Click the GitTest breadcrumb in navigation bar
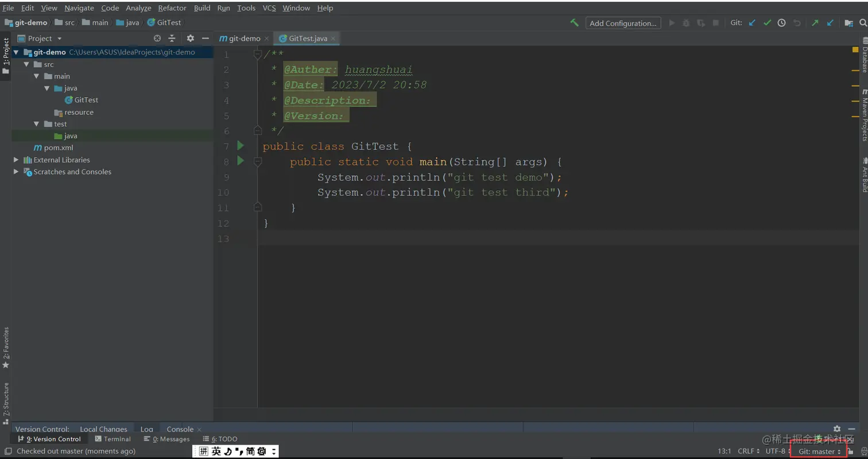Image resolution: width=868 pixels, height=459 pixels. [164, 23]
